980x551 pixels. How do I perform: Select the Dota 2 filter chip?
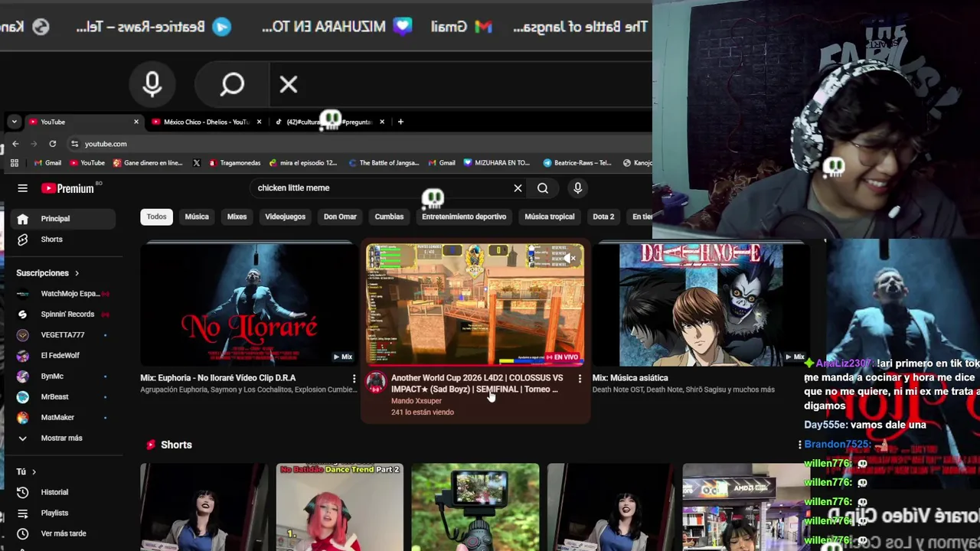603,217
